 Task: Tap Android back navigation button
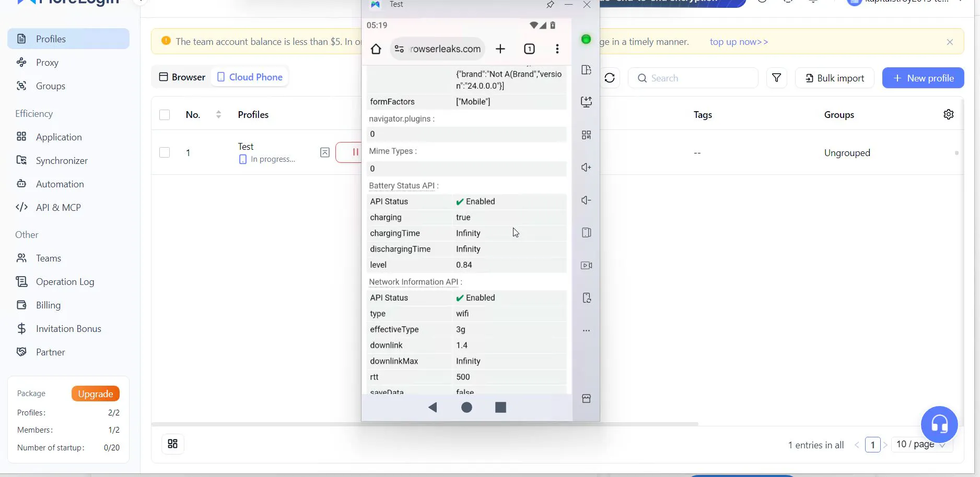(x=432, y=407)
